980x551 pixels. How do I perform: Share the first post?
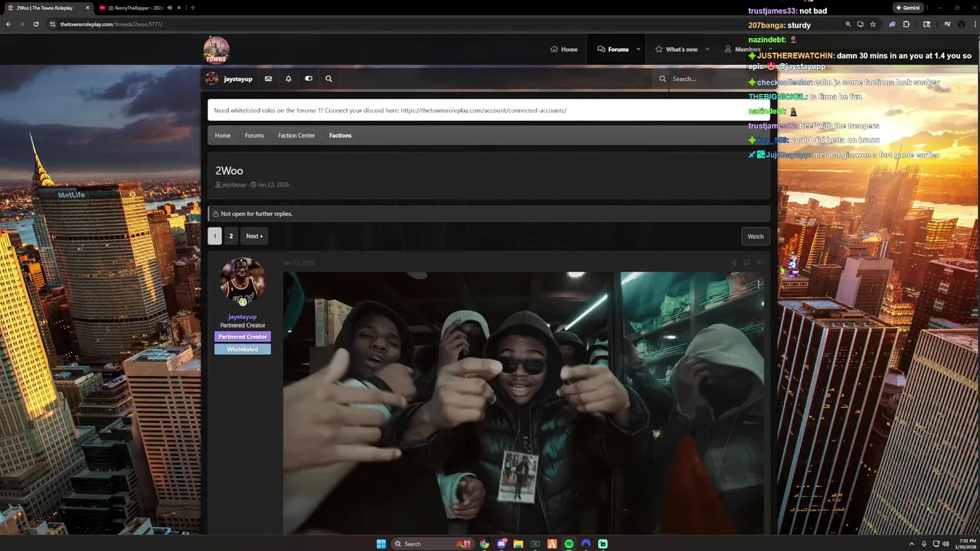pyautogui.click(x=733, y=262)
